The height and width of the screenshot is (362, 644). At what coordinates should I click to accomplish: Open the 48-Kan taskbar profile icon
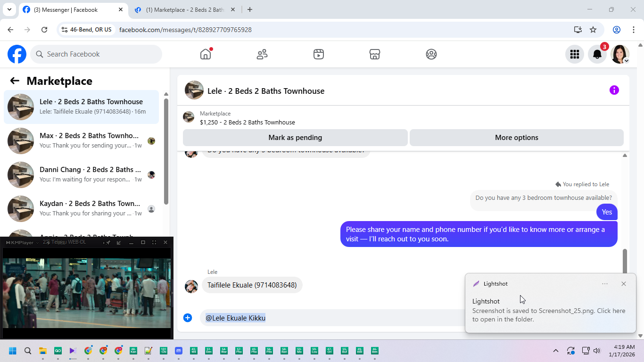[133, 351]
